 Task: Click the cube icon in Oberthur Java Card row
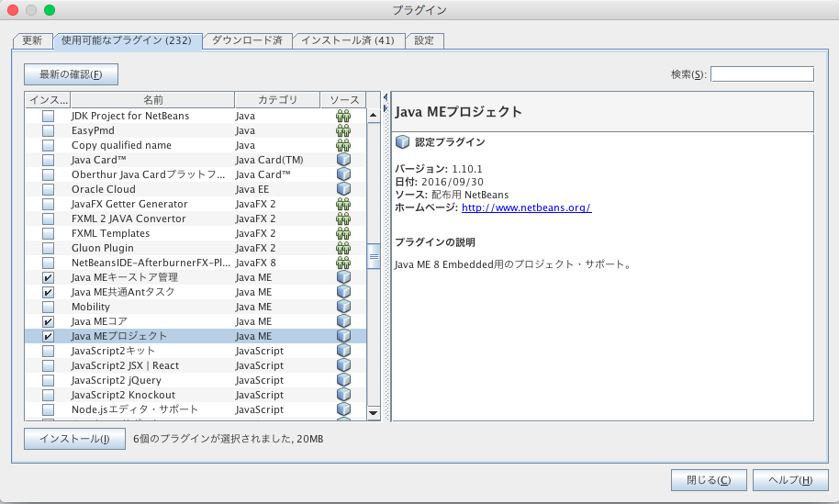[x=343, y=174]
